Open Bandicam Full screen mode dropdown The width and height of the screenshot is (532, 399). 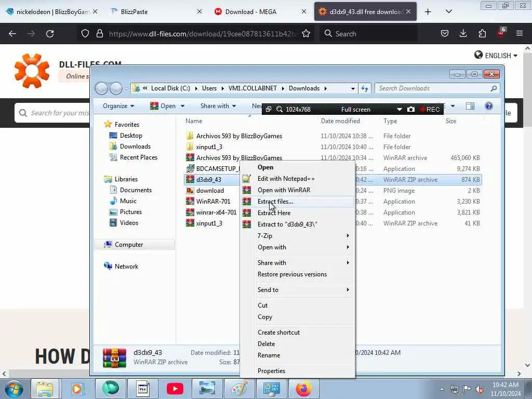[399, 109]
